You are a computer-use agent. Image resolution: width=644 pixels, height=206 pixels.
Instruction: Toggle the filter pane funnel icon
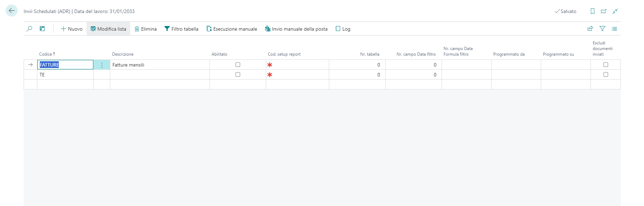602,29
